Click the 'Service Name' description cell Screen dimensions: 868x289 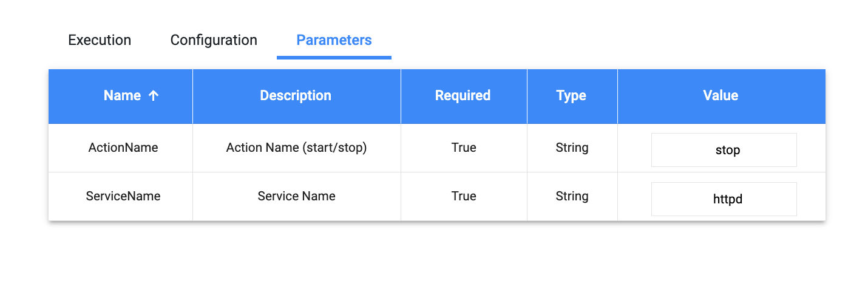296,197
